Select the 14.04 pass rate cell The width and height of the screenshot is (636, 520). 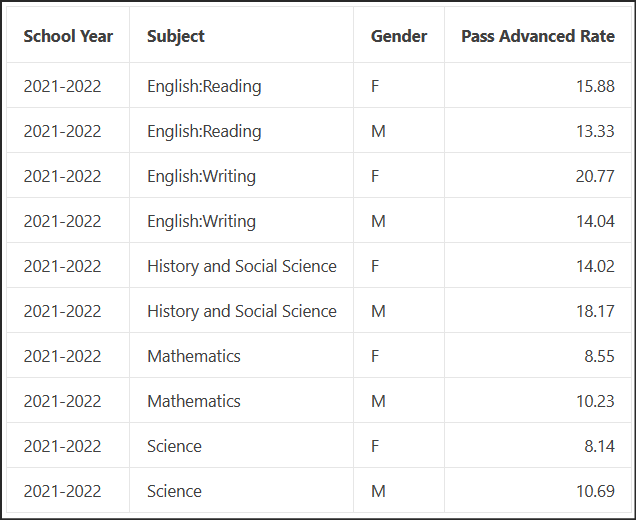tap(595, 221)
